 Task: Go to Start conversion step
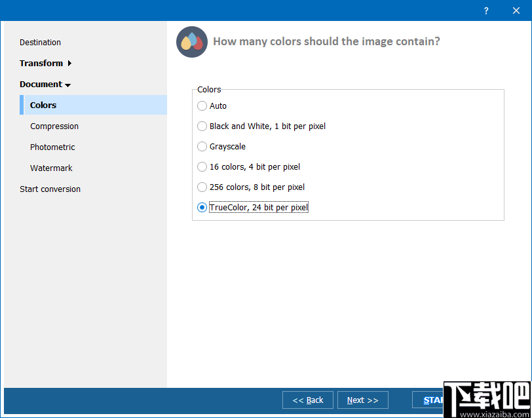[x=50, y=189]
